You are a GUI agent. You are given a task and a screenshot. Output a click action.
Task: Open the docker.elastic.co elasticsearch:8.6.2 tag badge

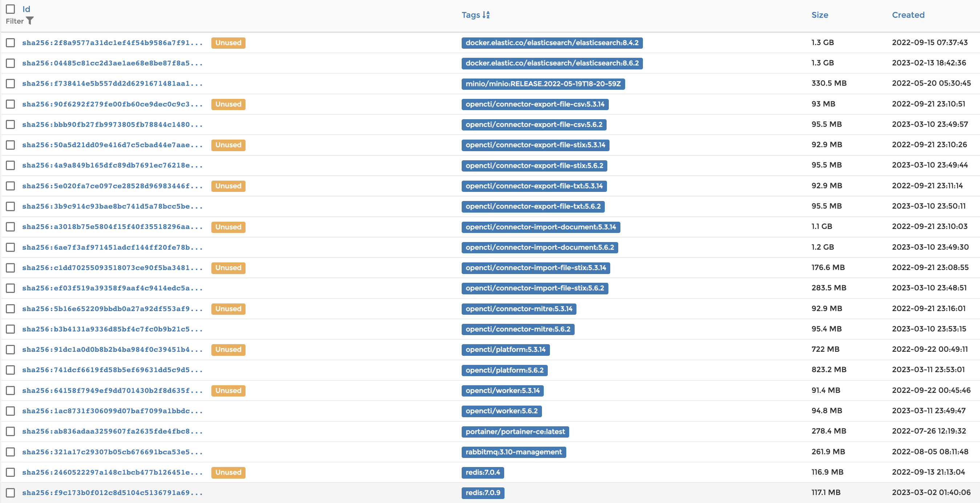pyautogui.click(x=552, y=63)
